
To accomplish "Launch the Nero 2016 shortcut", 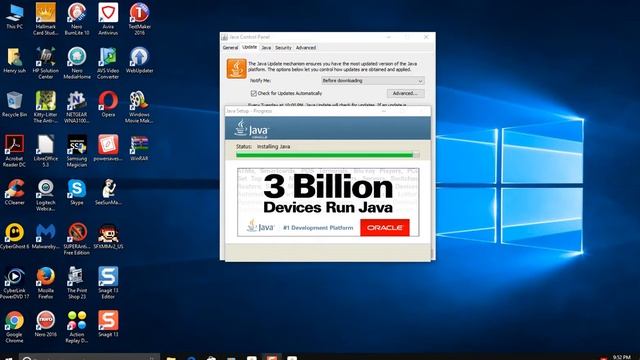I will coord(45,324).
